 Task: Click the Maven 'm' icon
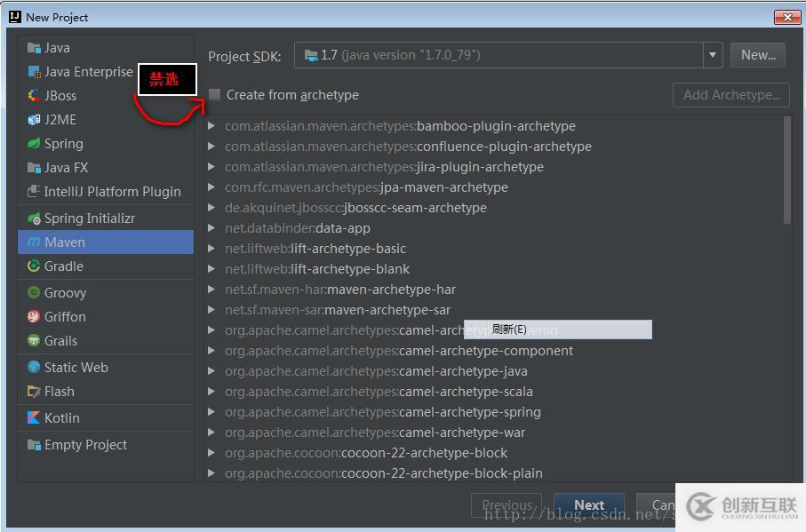coord(34,242)
